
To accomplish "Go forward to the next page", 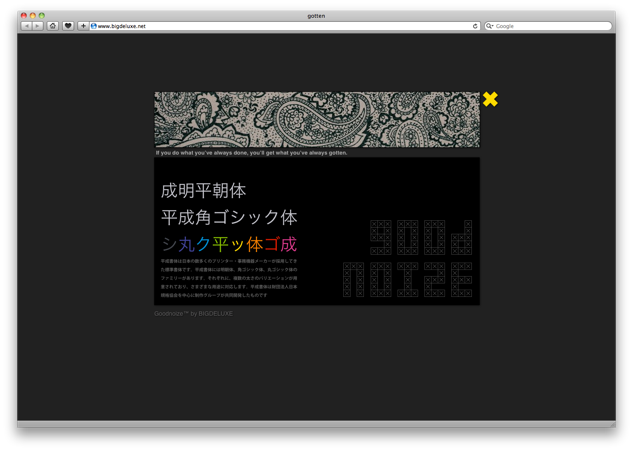I will pyautogui.click(x=37, y=26).
